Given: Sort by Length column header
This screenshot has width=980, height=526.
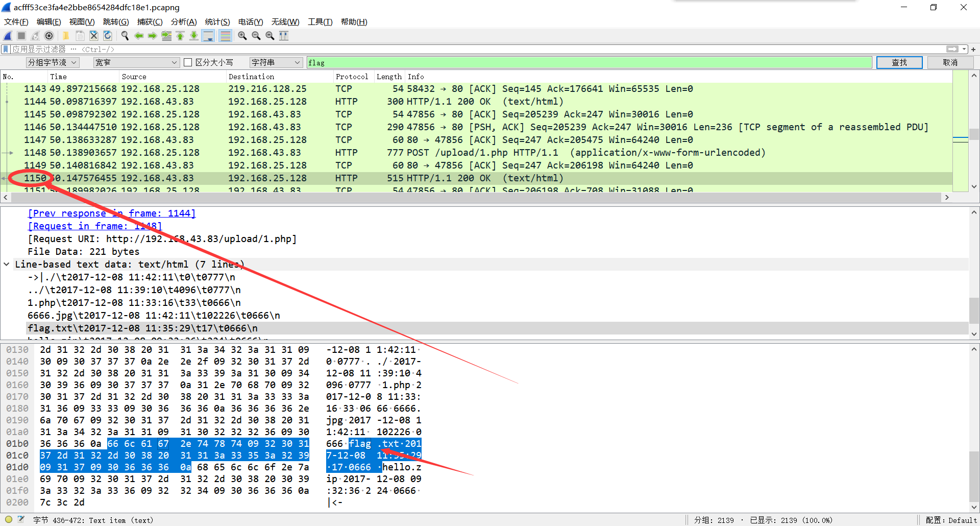Looking at the screenshot, I should coord(389,77).
